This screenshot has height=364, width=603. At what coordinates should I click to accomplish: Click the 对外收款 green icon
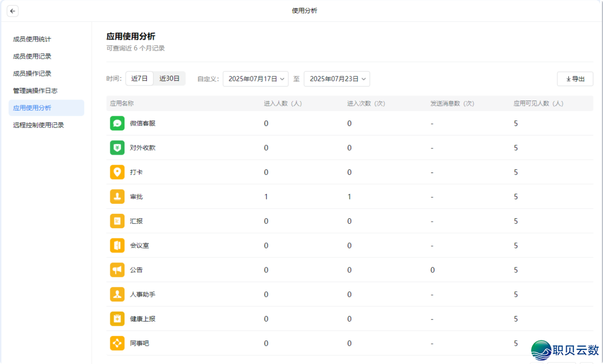click(117, 148)
